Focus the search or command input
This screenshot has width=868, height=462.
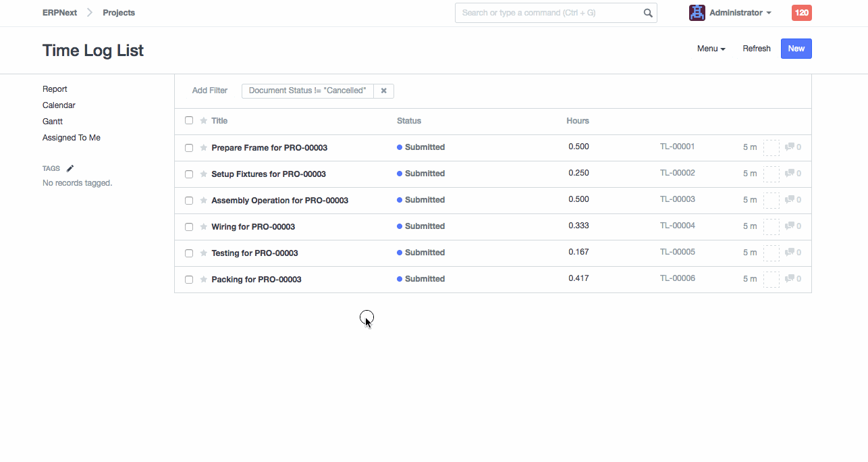[x=548, y=13]
